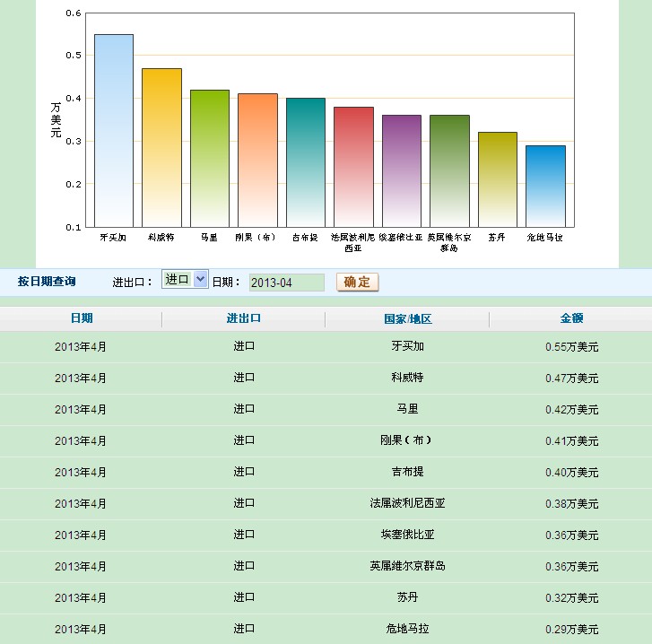
Task: Click the amount 0.42万美元
Action: coord(572,410)
